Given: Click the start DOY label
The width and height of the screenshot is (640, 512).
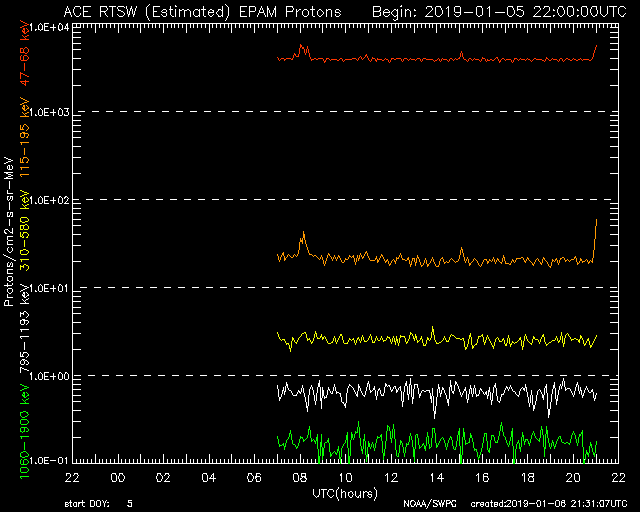Looking at the screenshot, I should pyautogui.click(x=87, y=503).
